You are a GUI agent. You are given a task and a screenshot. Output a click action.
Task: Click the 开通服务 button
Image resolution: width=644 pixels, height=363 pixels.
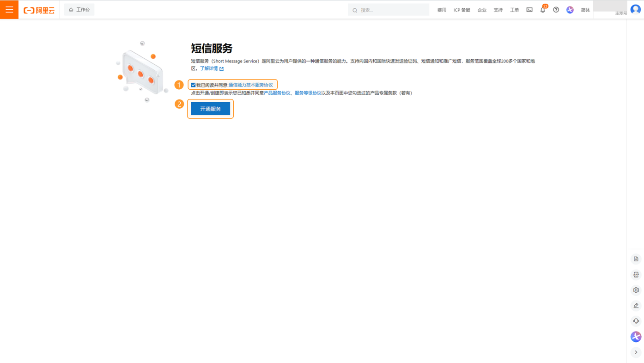[210, 108]
